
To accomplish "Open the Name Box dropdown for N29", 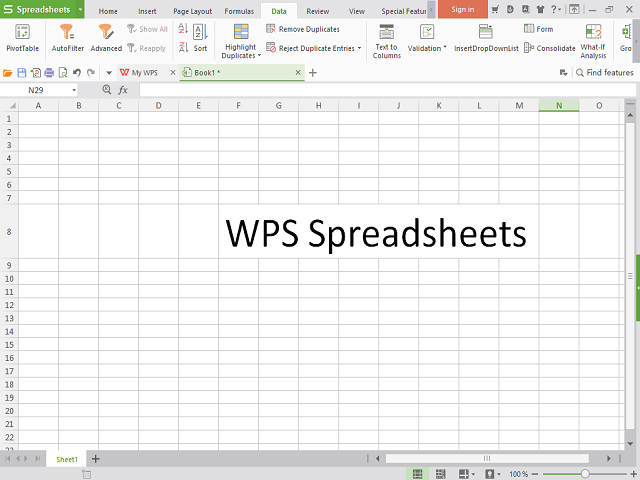I will pyautogui.click(x=74, y=90).
